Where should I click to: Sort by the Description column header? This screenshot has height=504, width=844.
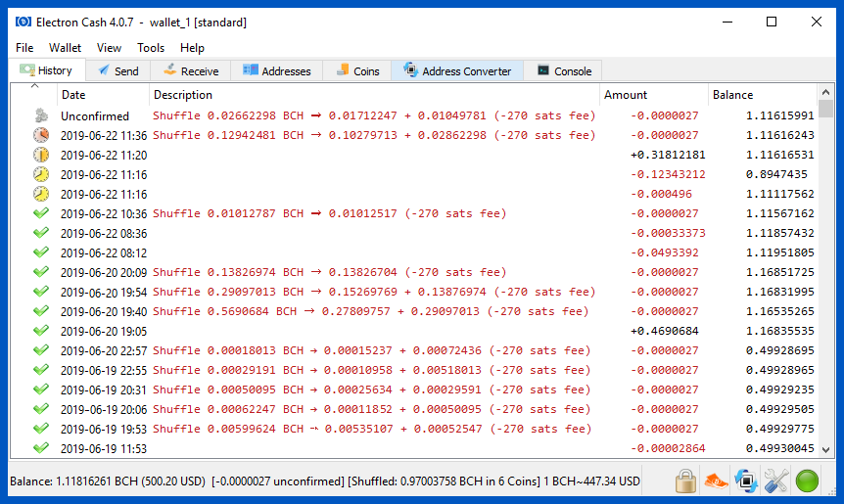tap(374, 95)
